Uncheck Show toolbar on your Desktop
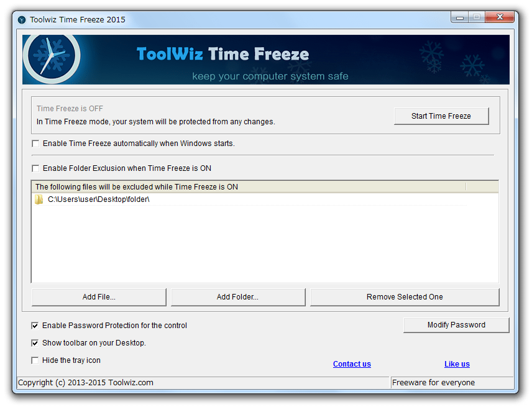Viewport: 532px width, 407px height. pos(35,343)
